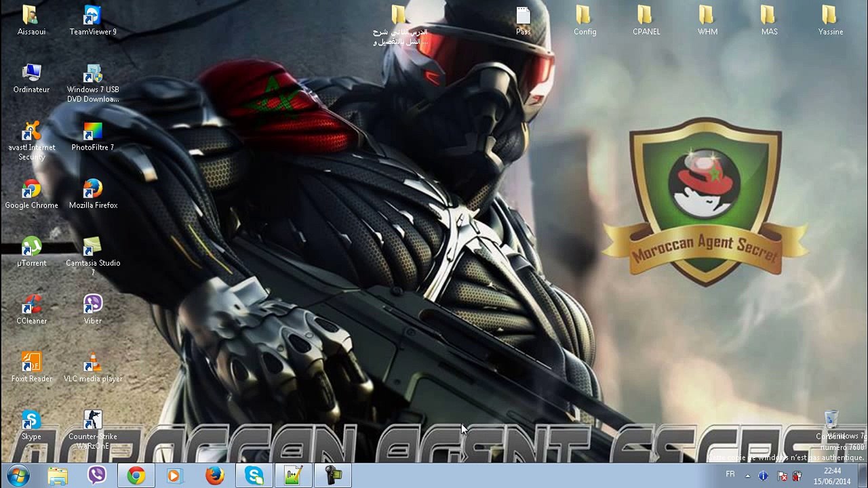Viewport: 868px width, 488px height.
Task: Select Windows 7 USB DVD Download shortcut
Action: pyautogui.click(x=93, y=83)
